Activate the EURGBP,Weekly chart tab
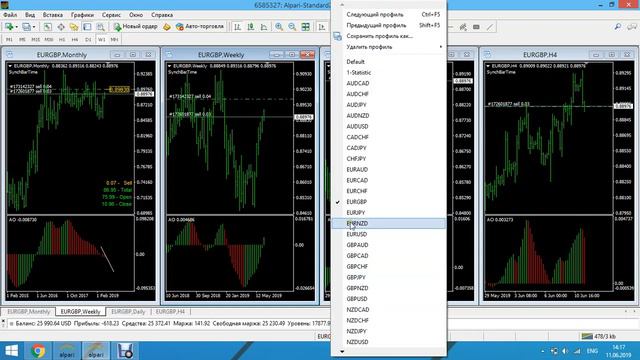Screen dimensions: 640x360 tap(80, 311)
